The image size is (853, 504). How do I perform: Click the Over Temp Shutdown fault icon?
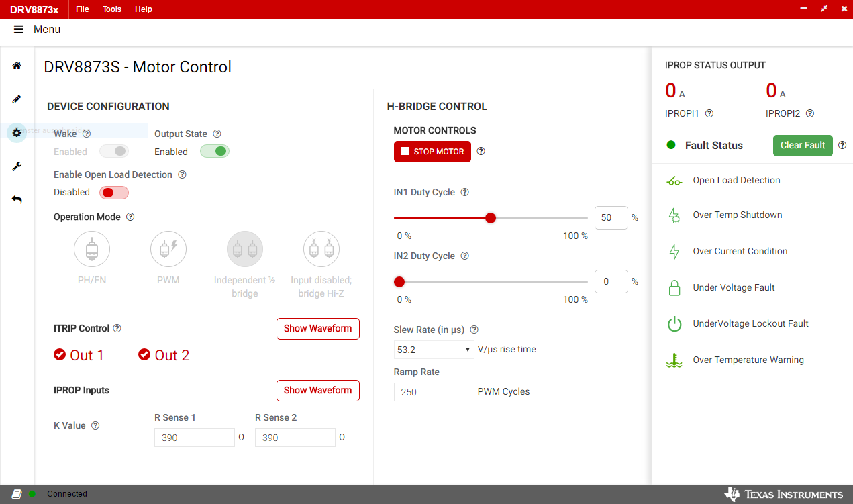pos(674,215)
